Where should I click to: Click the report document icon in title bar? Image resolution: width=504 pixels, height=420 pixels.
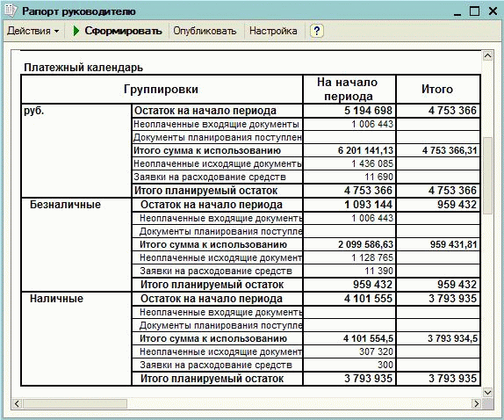pyautogui.click(x=11, y=11)
